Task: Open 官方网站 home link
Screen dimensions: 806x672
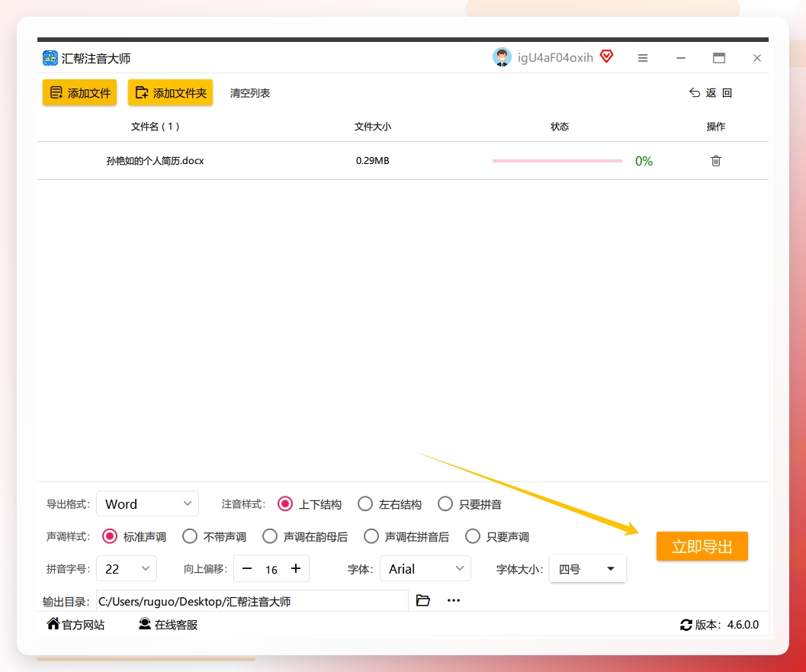Action: pyautogui.click(x=75, y=624)
